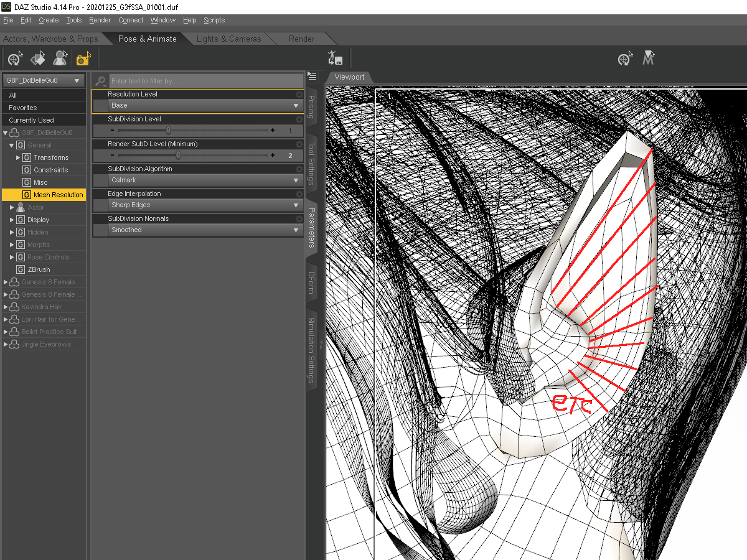Screen dimensions: 747x560
Task: Expand the Ballet Practice Suit node arrow
Action: (6, 332)
